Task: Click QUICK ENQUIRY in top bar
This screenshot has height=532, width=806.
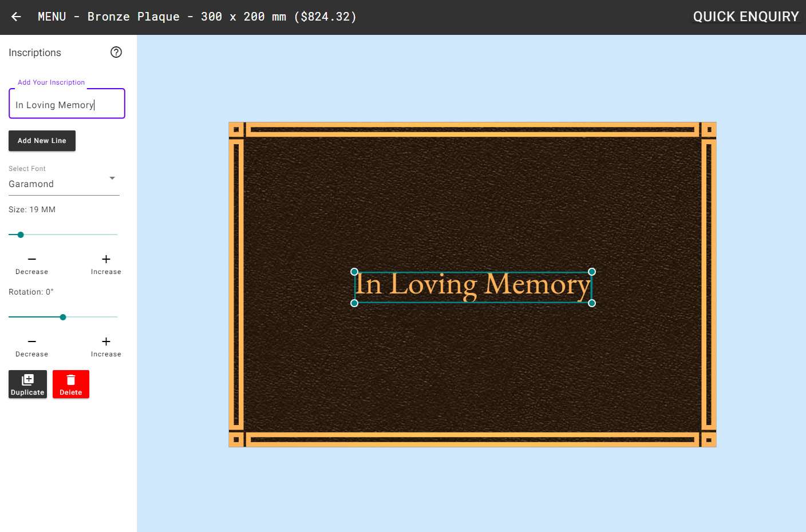Action: coord(745,17)
